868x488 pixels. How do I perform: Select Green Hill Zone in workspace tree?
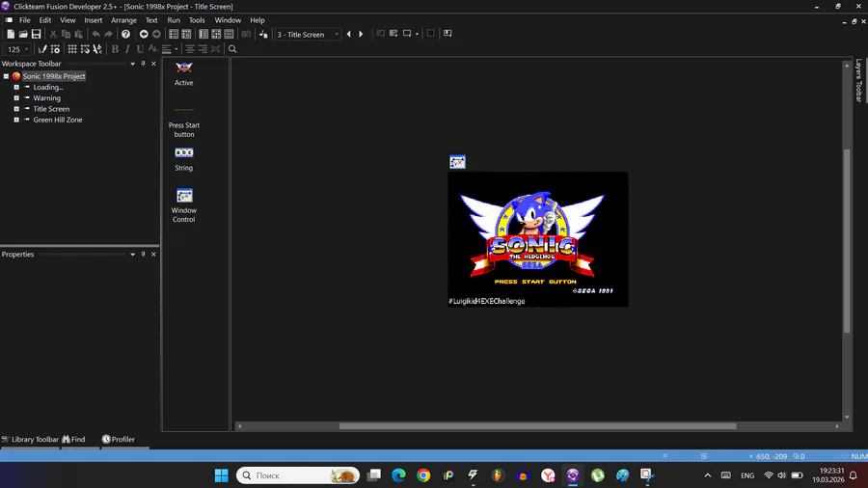pos(58,120)
